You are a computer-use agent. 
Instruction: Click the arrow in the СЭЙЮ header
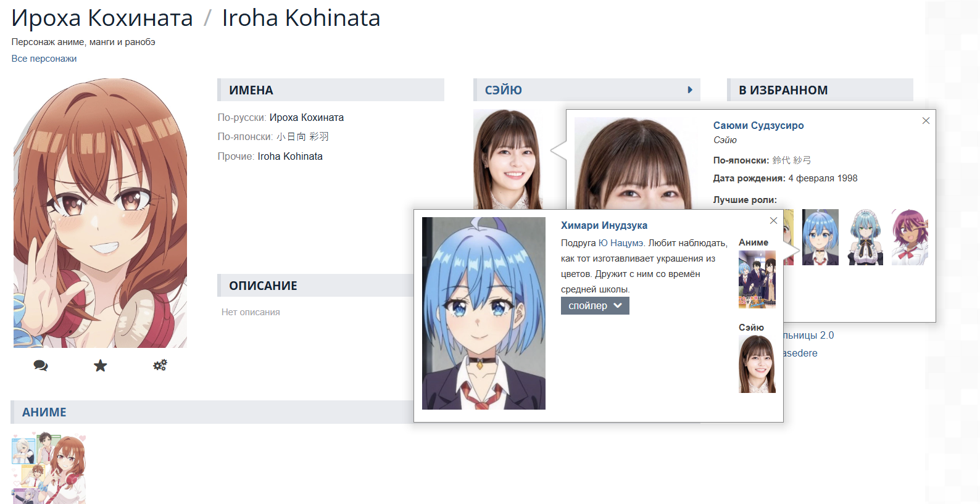tap(690, 90)
